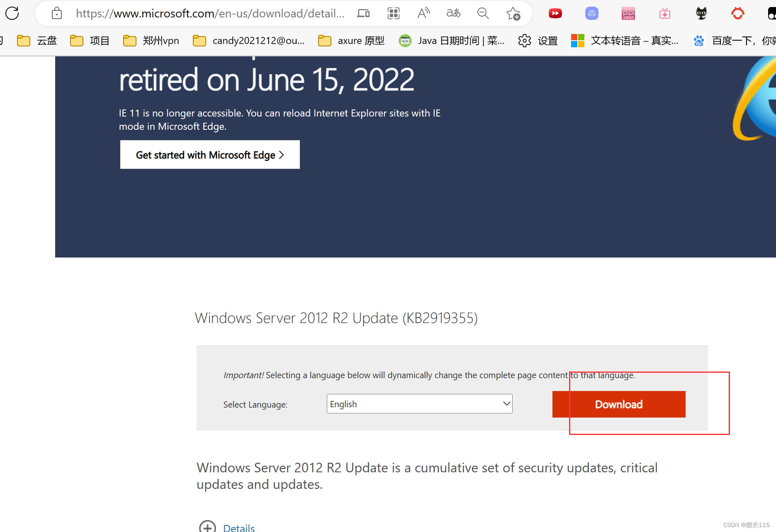
Task: Open the app available / device icon in address bar
Action: click(x=363, y=13)
